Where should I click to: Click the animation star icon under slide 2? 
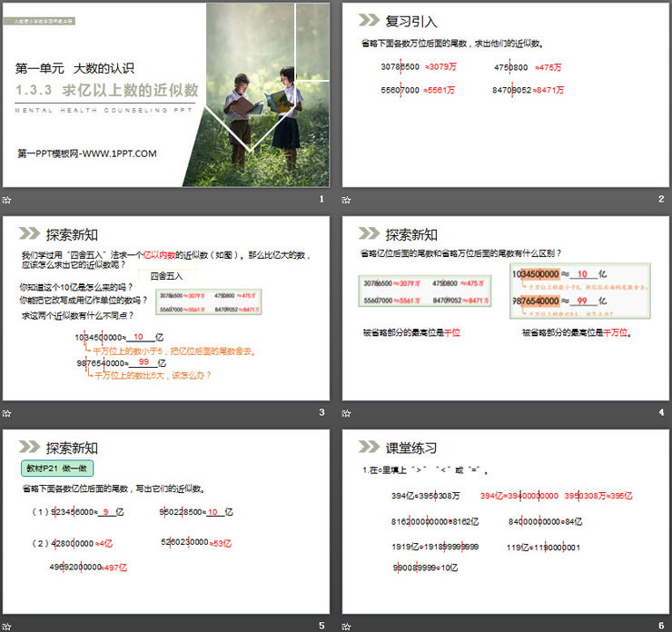pyautogui.click(x=347, y=200)
